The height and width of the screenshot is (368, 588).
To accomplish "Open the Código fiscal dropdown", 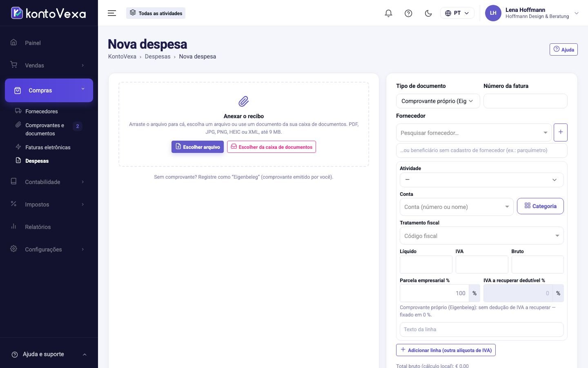I will tap(482, 236).
